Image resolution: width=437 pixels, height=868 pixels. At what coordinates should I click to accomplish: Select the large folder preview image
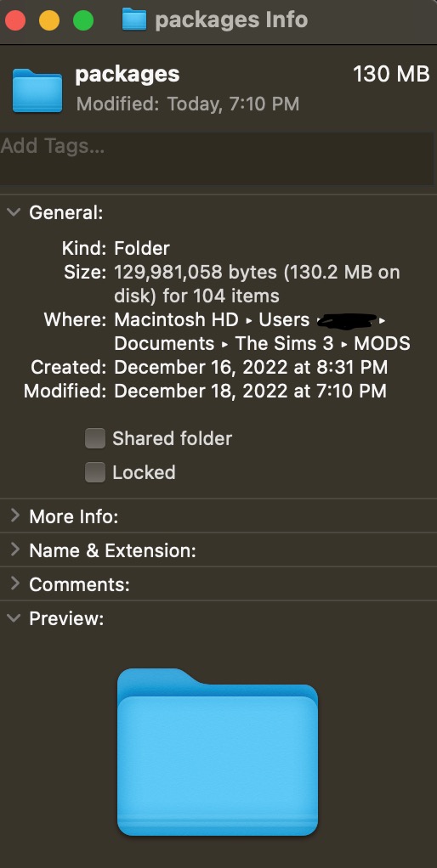[218, 752]
